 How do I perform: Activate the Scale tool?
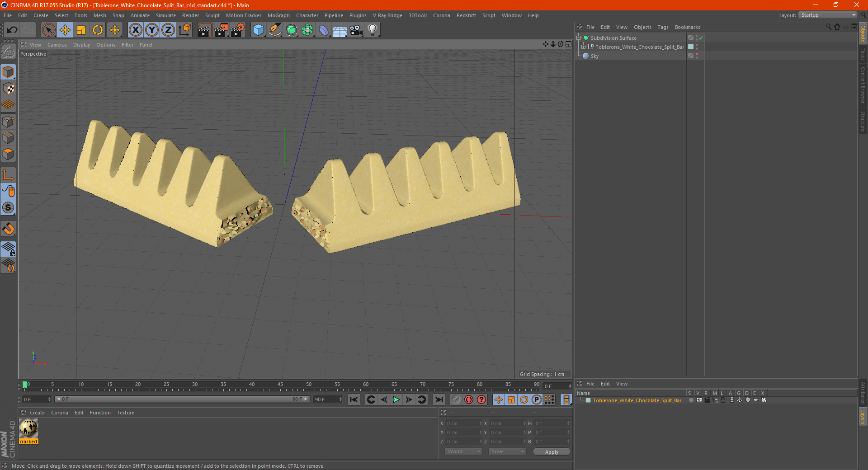click(x=81, y=30)
